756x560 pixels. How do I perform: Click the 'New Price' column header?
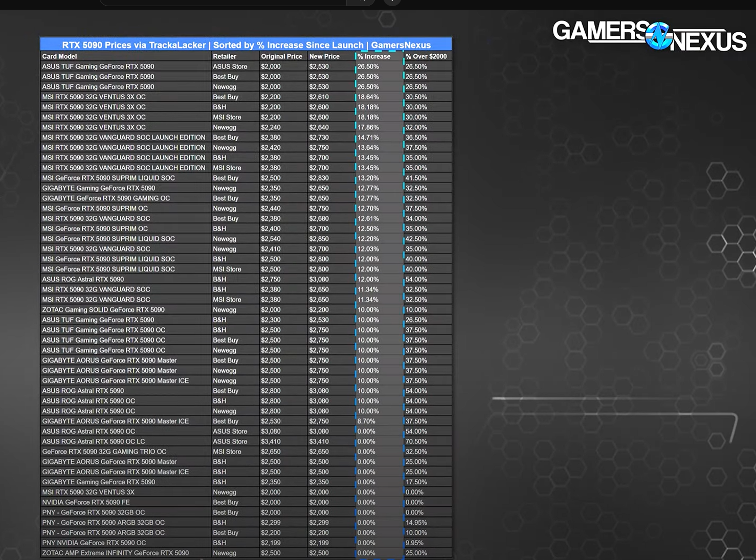coord(324,56)
